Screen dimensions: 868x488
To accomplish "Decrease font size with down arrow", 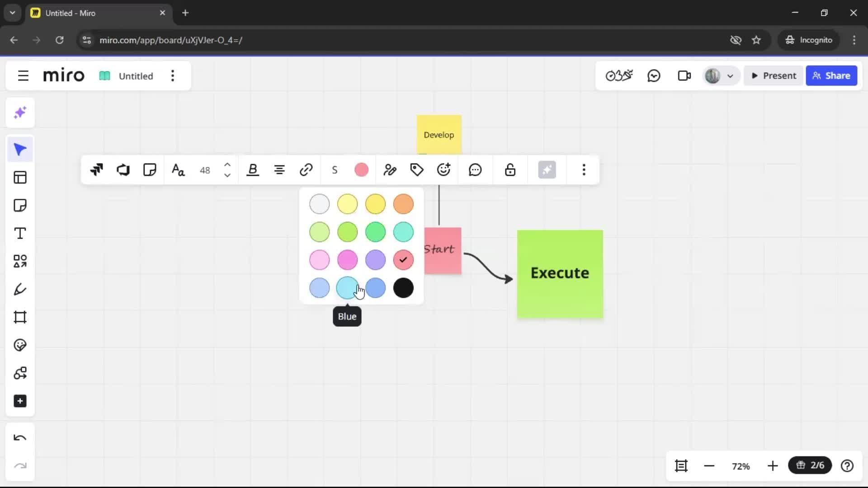I will (x=227, y=175).
